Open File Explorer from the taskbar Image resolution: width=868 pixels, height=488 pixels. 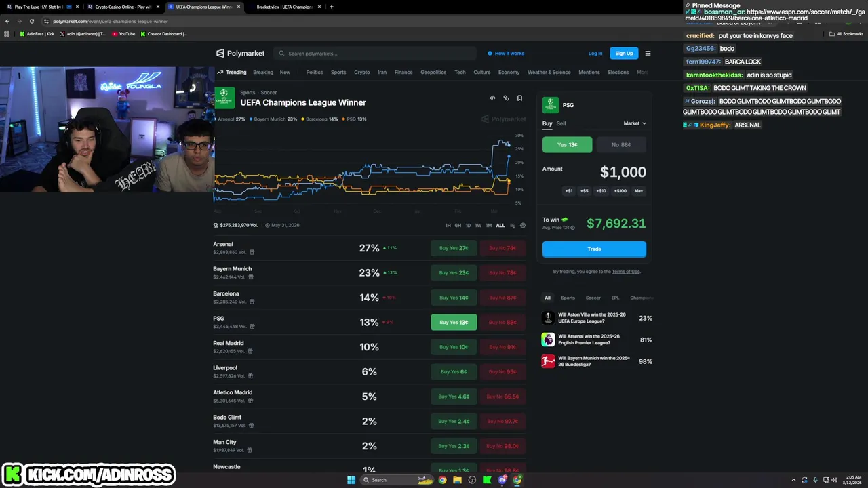[458, 480]
